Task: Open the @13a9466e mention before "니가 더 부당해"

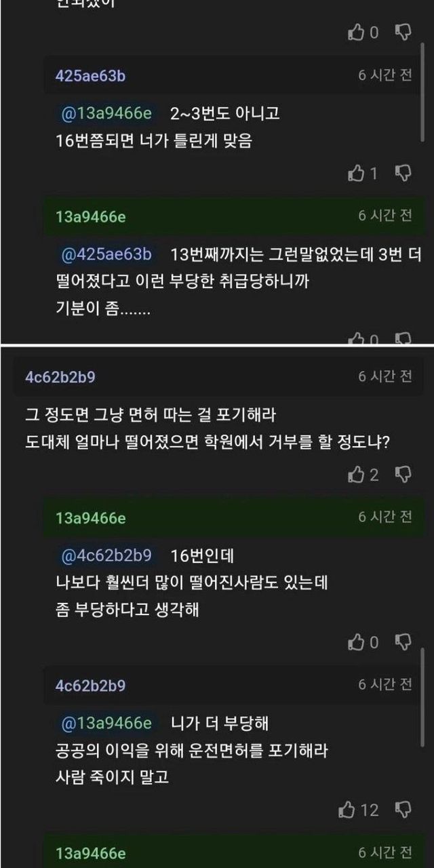Action: [106, 723]
